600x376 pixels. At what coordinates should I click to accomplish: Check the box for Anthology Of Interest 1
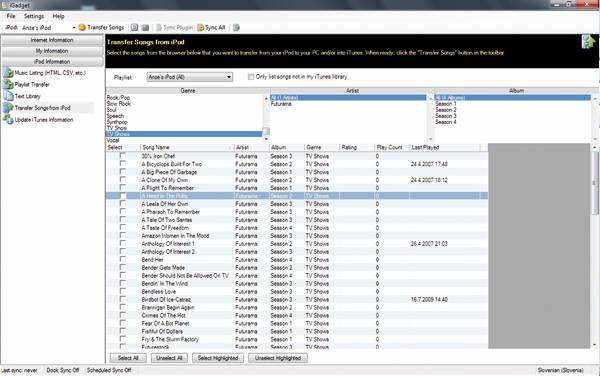coord(122,244)
